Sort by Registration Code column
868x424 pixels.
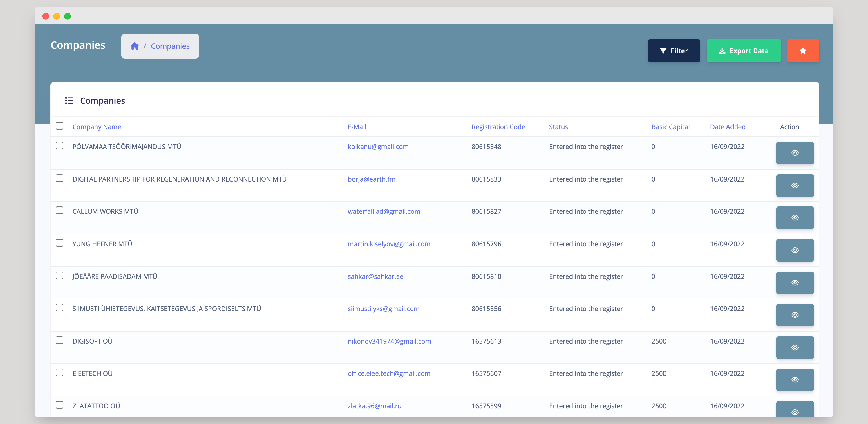point(498,127)
